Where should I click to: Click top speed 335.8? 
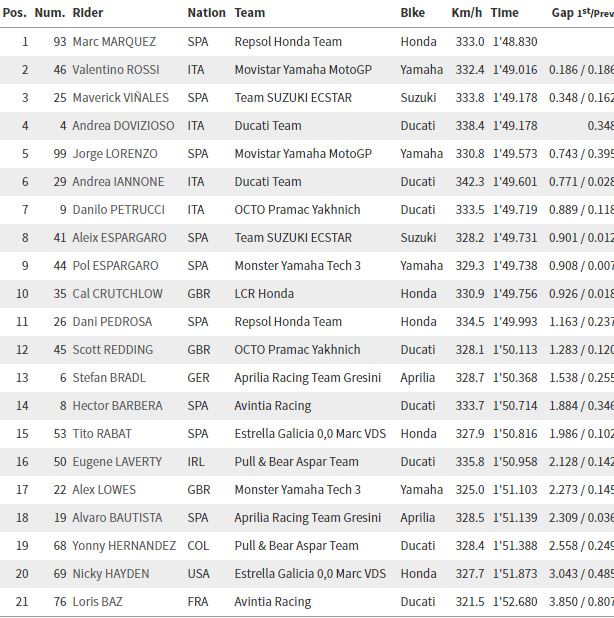470,462
